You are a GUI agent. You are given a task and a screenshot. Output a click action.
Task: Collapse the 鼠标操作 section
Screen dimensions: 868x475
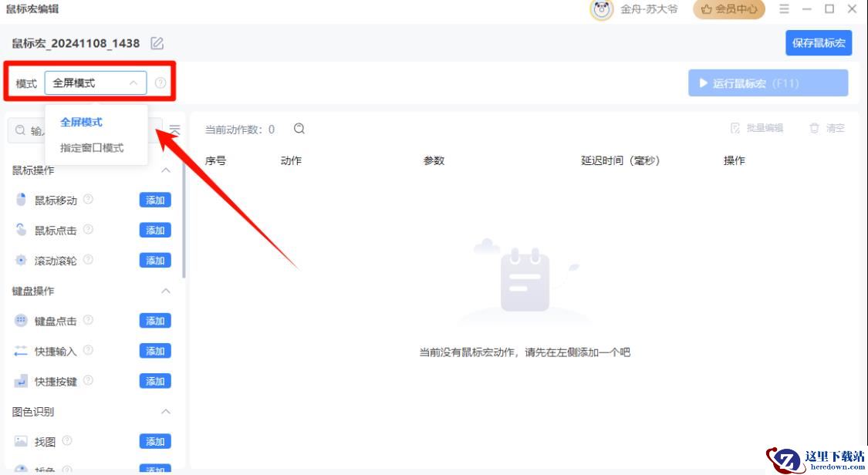point(165,170)
